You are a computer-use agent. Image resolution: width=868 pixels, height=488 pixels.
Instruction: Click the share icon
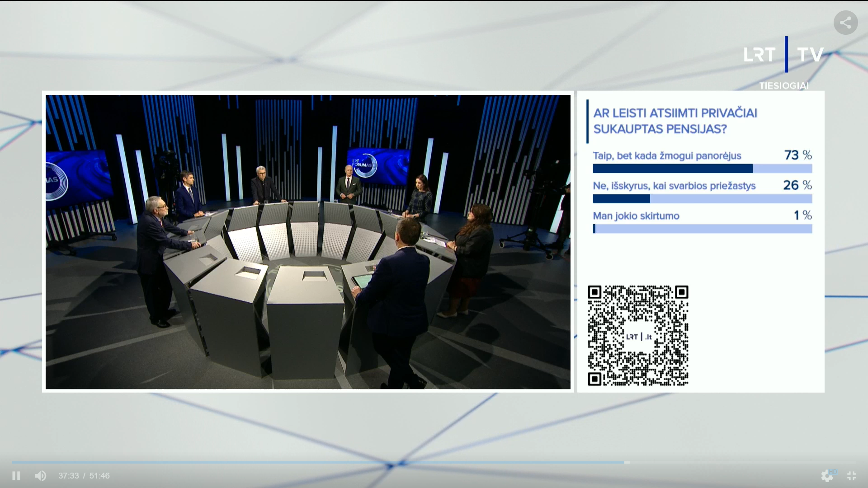pyautogui.click(x=845, y=23)
